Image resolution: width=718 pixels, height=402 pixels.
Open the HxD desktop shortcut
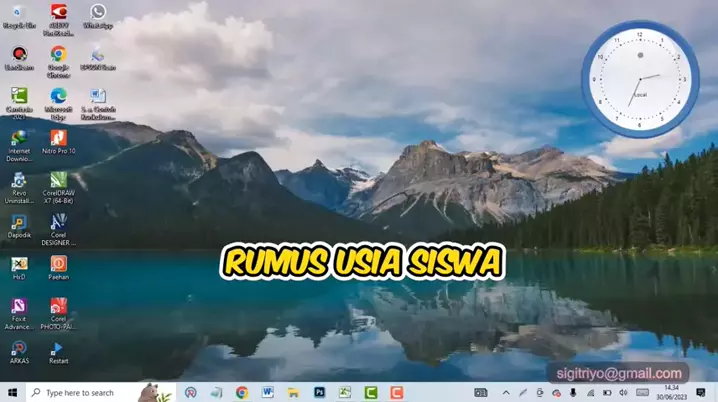[18, 264]
